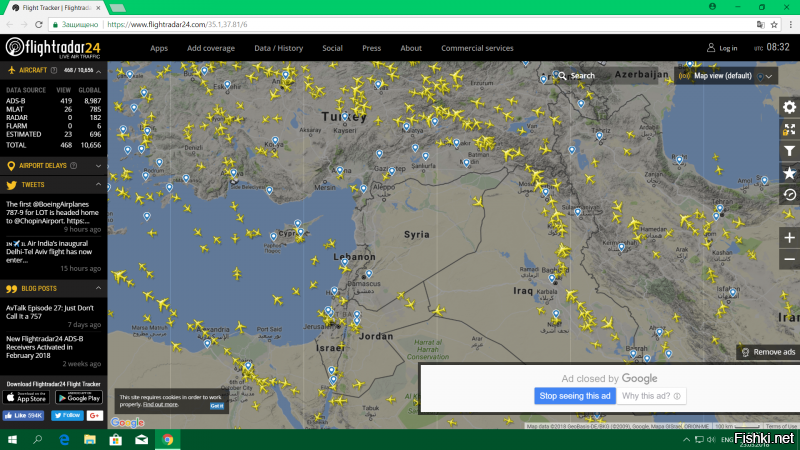Open the flight filter funnel icon

click(x=789, y=151)
